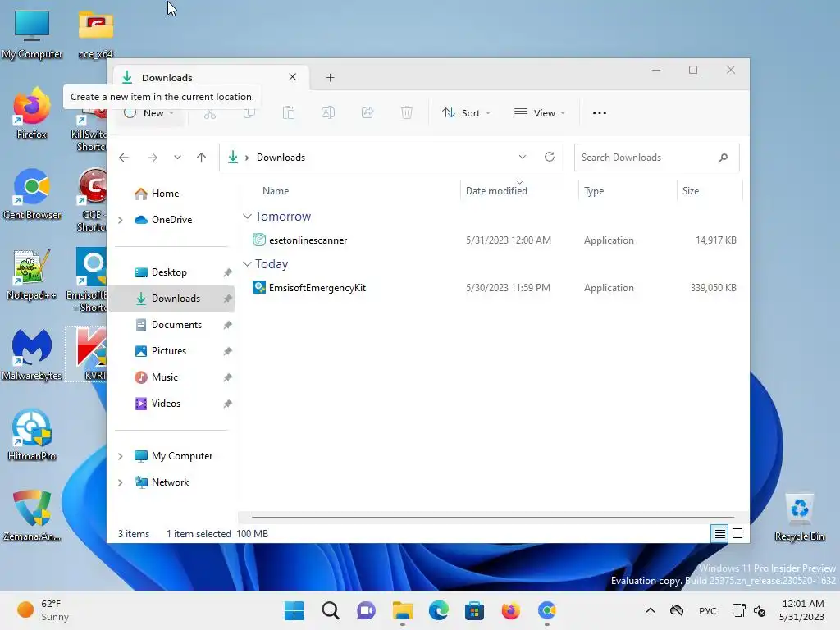The image size is (840, 630).
Task: Switch to details view icon in status bar
Action: pyautogui.click(x=719, y=533)
